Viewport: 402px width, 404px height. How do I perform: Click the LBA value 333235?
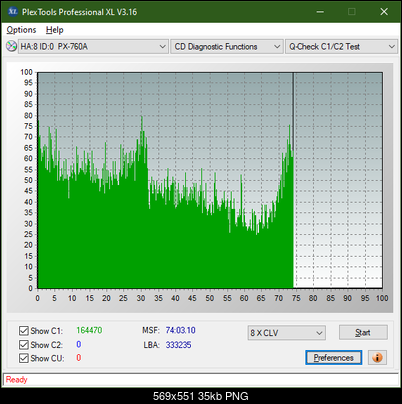(x=179, y=345)
